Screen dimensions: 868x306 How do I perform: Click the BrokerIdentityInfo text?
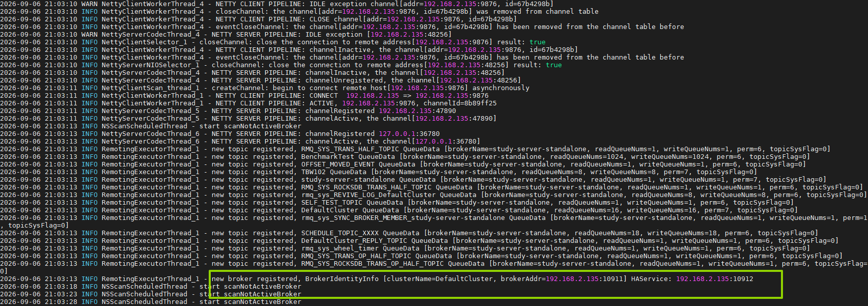coord(342,279)
